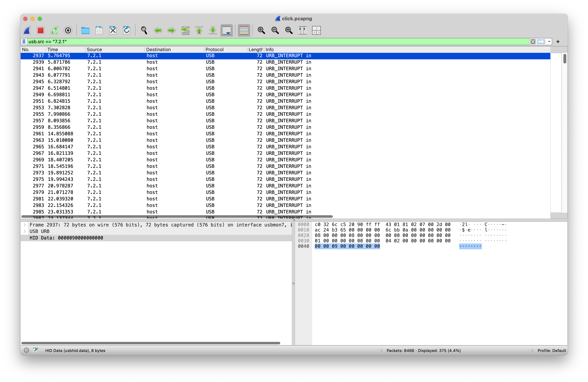Zoom in main window text
Image resolution: width=588 pixels, height=382 pixels.
click(x=261, y=30)
